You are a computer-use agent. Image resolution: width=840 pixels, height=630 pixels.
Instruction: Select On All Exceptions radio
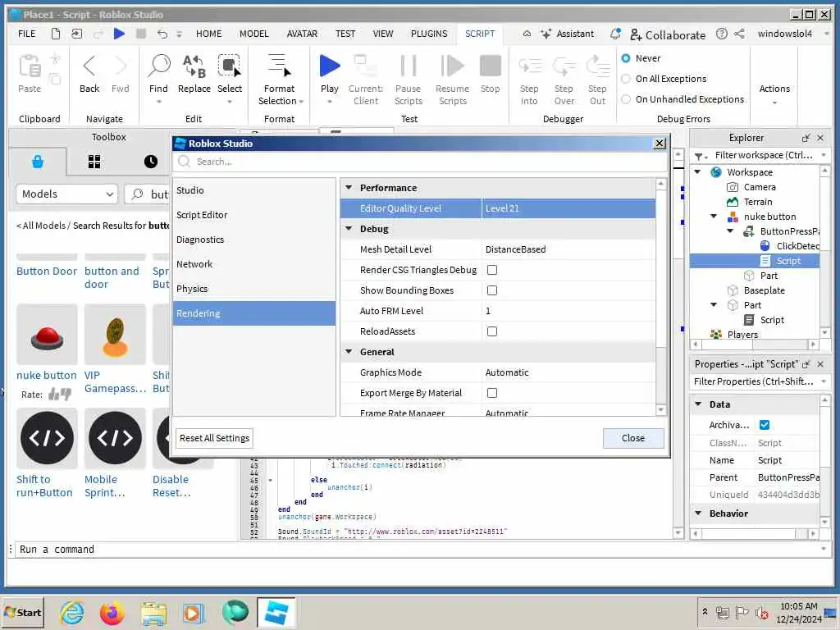pyautogui.click(x=626, y=79)
